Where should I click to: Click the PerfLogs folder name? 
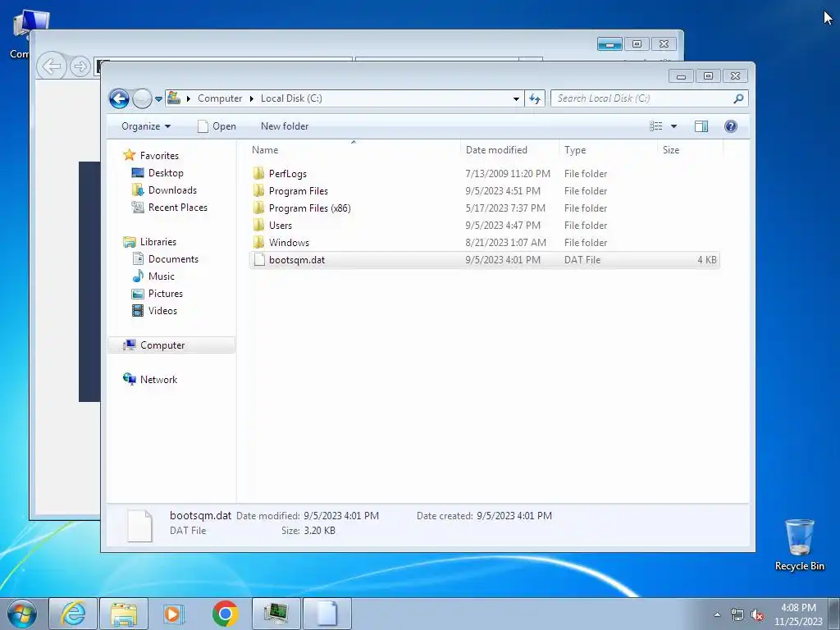pos(288,174)
